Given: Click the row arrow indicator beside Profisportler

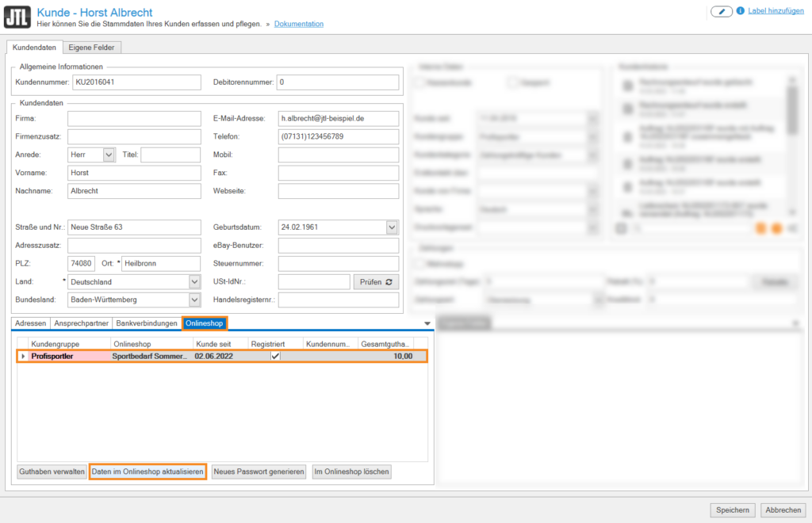Looking at the screenshot, I should pyautogui.click(x=23, y=357).
